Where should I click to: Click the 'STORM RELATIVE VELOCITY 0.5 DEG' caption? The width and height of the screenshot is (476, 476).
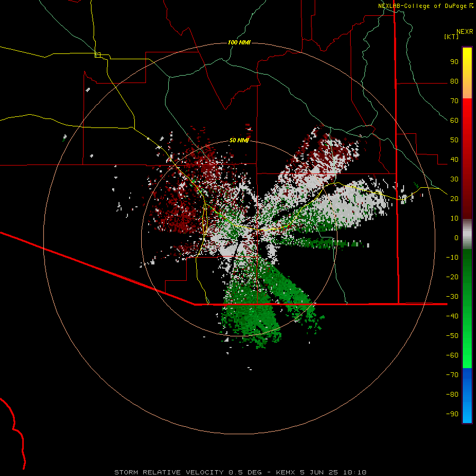tap(188, 472)
